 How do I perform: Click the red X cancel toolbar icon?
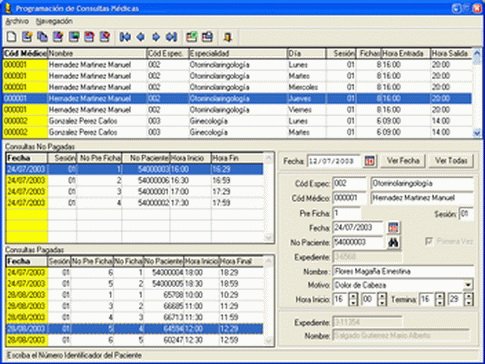click(105, 37)
